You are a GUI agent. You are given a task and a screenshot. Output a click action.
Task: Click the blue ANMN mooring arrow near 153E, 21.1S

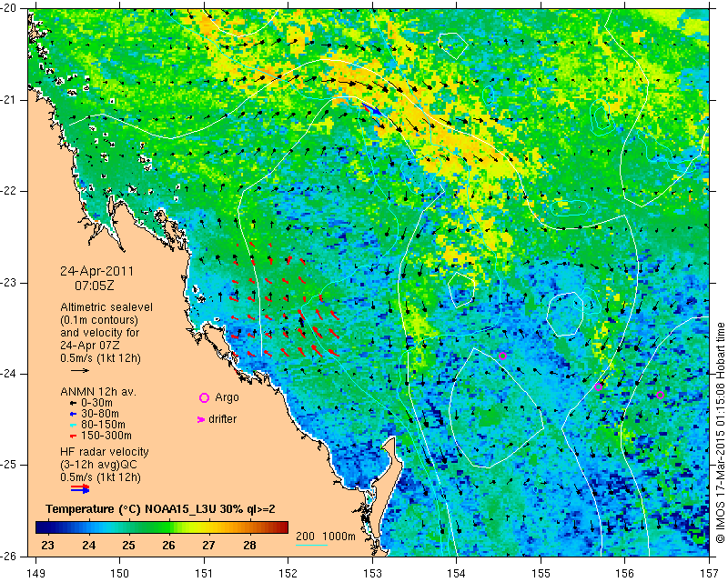372,109
